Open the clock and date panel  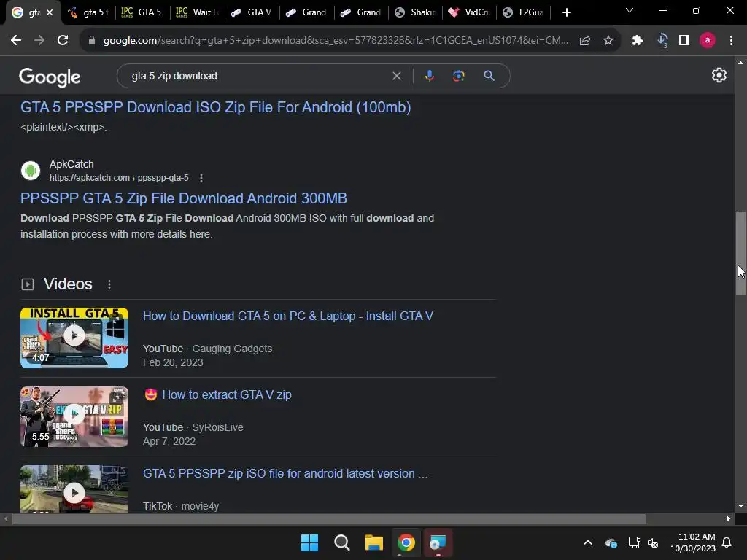[x=693, y=542]
